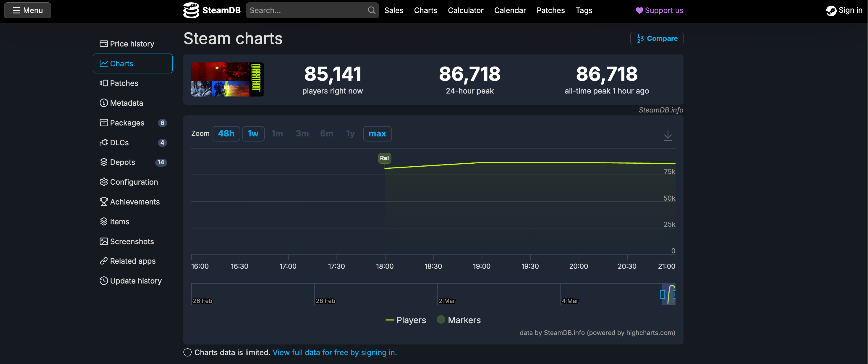Click the sign-in link to view full data
868x364 pixels.
coord(334,352)
